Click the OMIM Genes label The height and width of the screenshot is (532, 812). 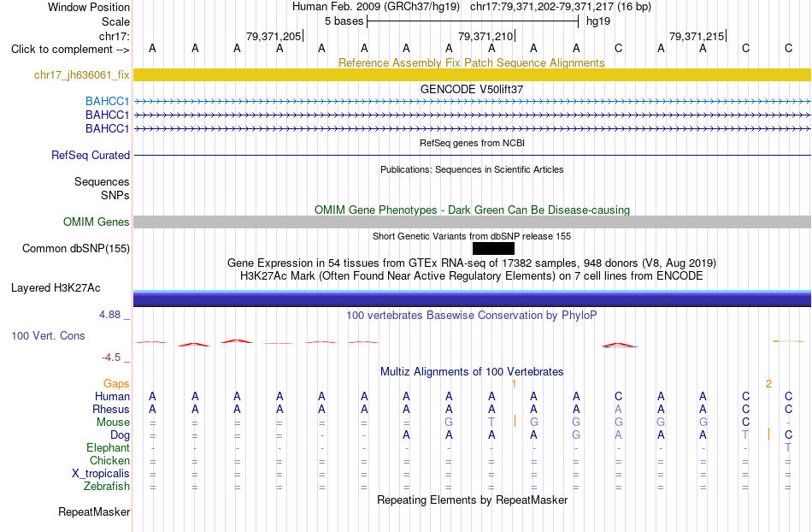[96, 222]
